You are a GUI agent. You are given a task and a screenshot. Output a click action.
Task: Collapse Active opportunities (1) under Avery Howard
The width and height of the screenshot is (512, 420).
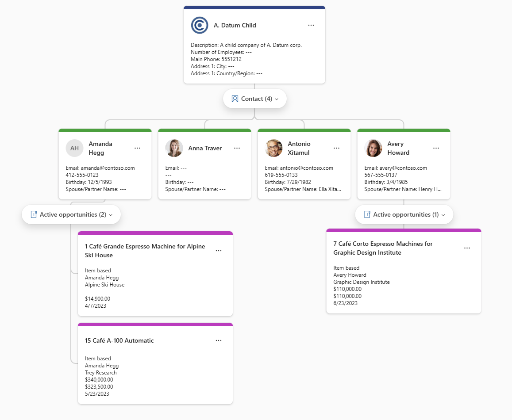(x=404, y=214)
